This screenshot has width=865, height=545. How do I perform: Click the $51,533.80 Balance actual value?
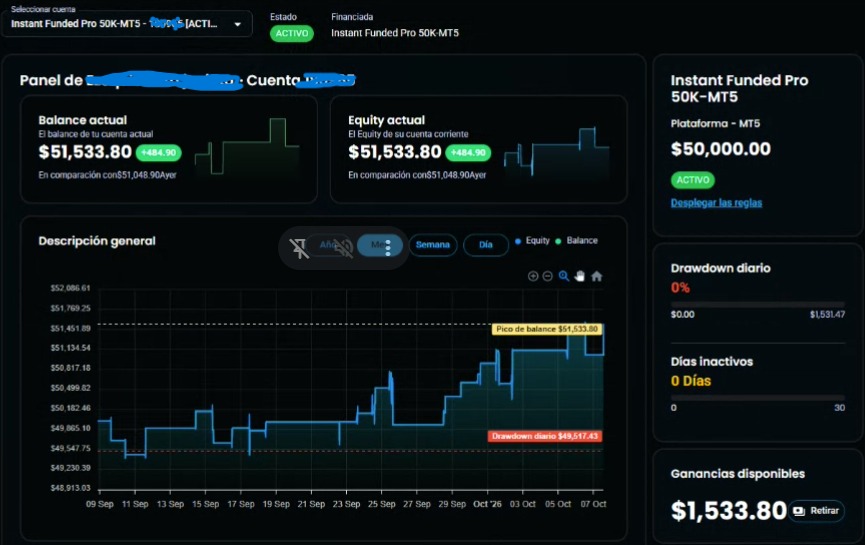pyautogui.click(x=85, y=152)
